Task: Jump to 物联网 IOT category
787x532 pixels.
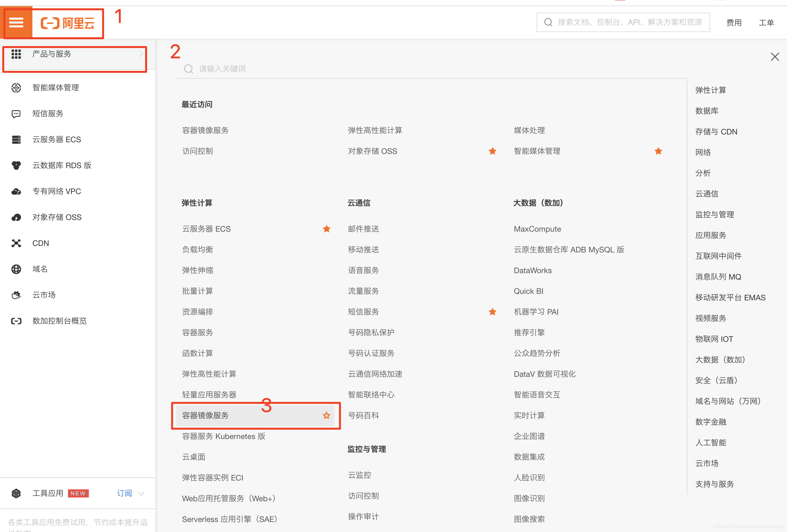Action: [714, 339]
